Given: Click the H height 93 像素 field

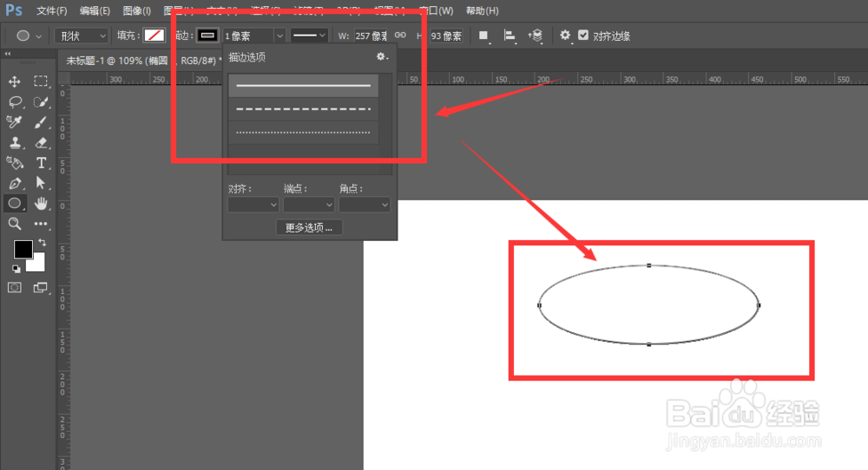Looking at the screenshot, I should coord(446,36).
